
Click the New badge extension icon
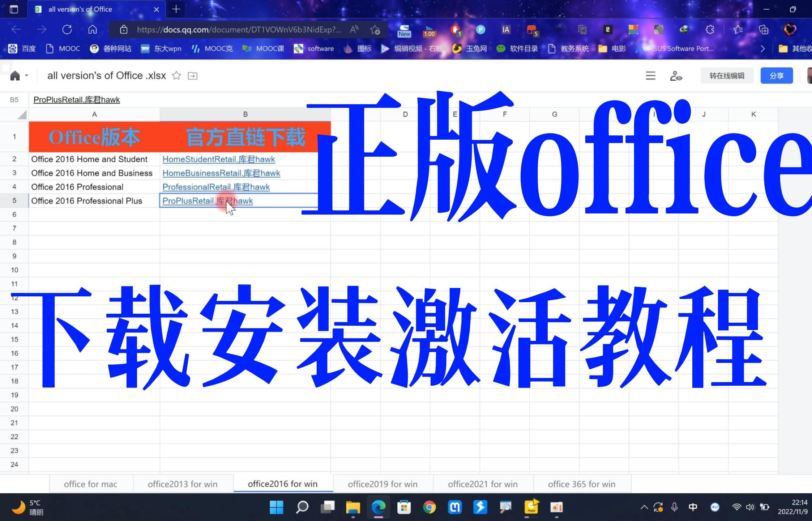(404, 30)
